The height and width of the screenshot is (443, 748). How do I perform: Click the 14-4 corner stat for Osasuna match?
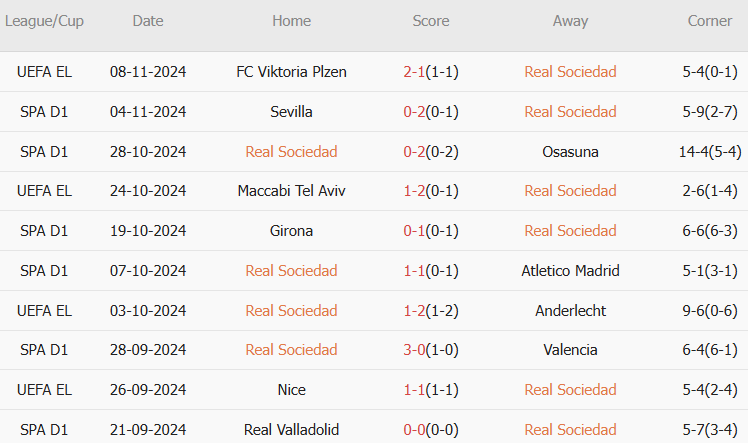coord(698,152)
